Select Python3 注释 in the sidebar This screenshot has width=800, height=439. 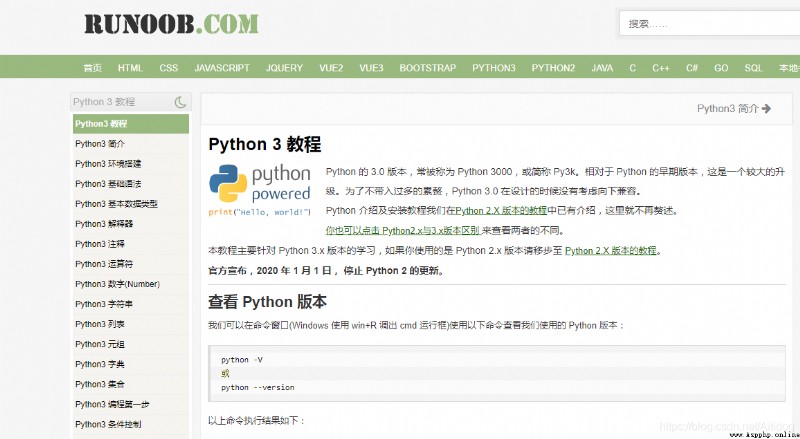(x=131, y=244)
